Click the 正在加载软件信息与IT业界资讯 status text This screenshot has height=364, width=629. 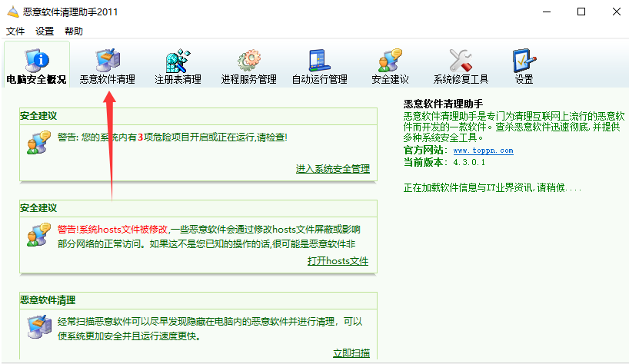492,187
